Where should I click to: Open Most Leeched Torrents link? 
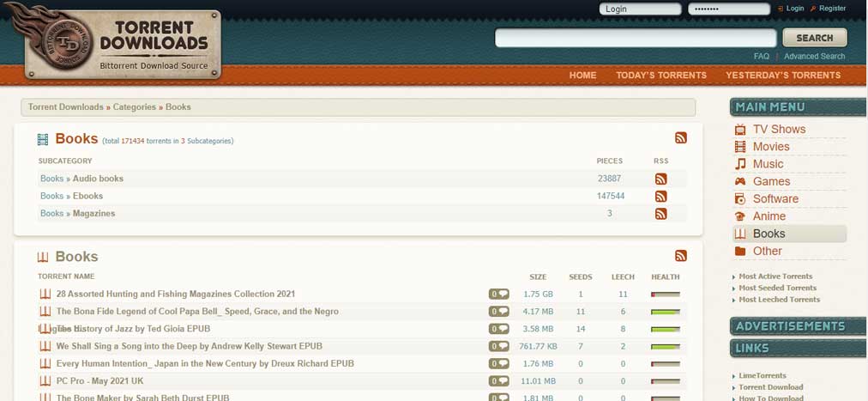click(x=780, y=300)
